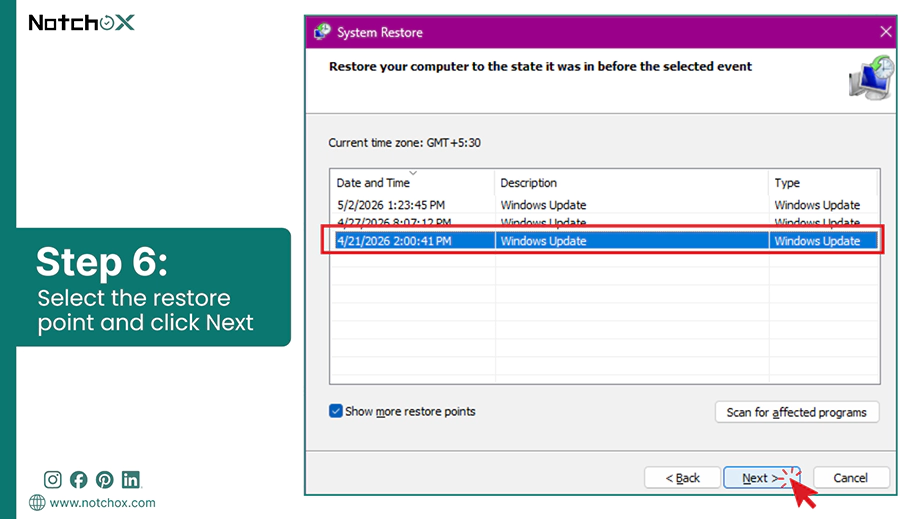
Task: Click the globe icon beside the website
Action: [x=37, y=503]
